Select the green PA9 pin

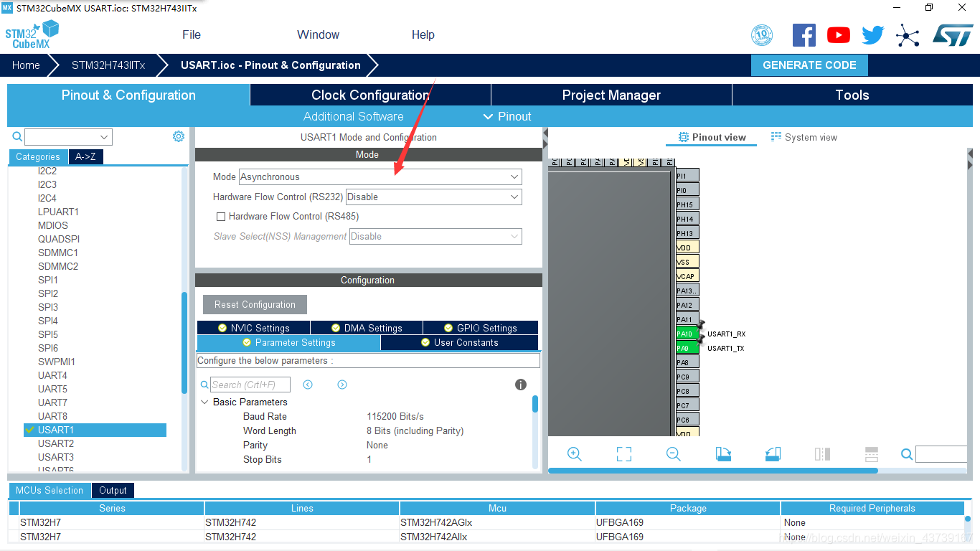[687, 348]
